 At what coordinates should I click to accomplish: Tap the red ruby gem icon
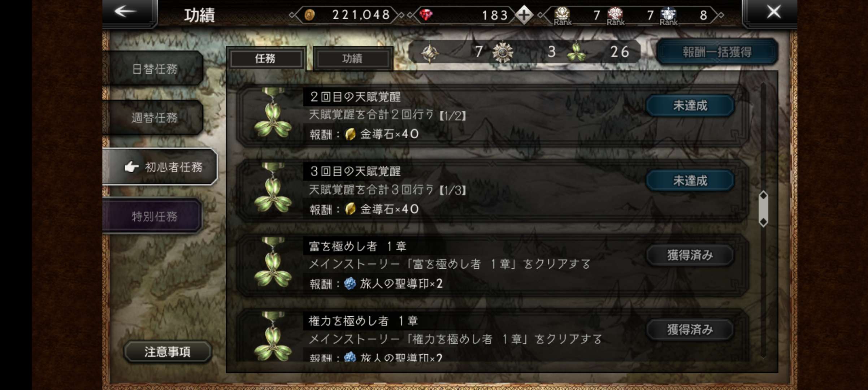(426, 15)
